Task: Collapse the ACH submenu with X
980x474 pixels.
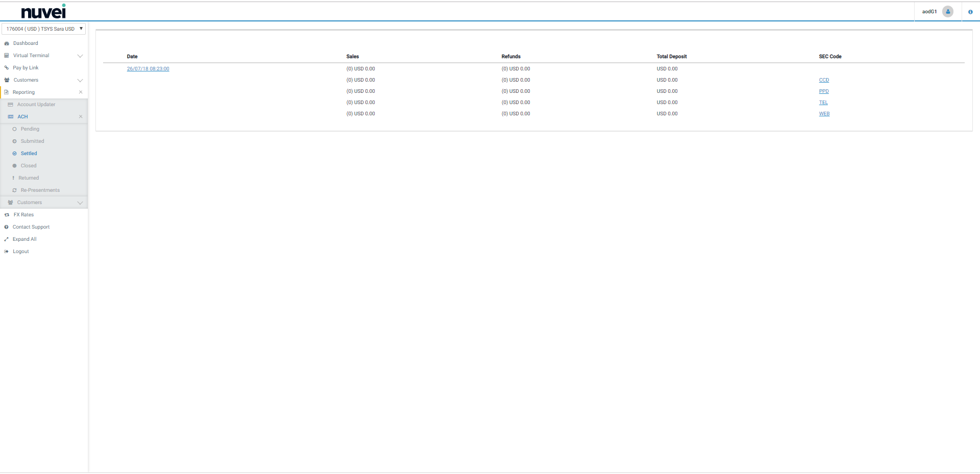Action: (x=81, y=117)
